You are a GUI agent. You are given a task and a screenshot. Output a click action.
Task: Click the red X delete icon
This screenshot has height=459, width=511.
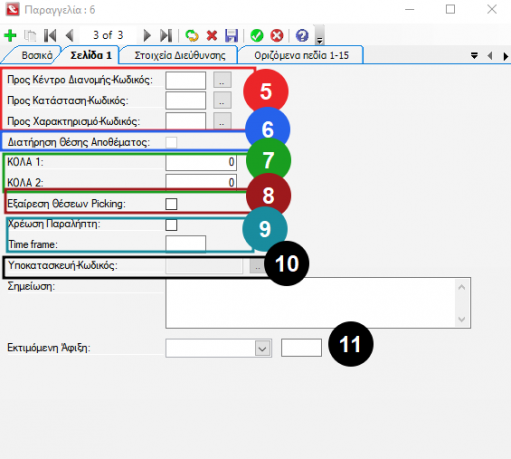(x=212, y=35)
